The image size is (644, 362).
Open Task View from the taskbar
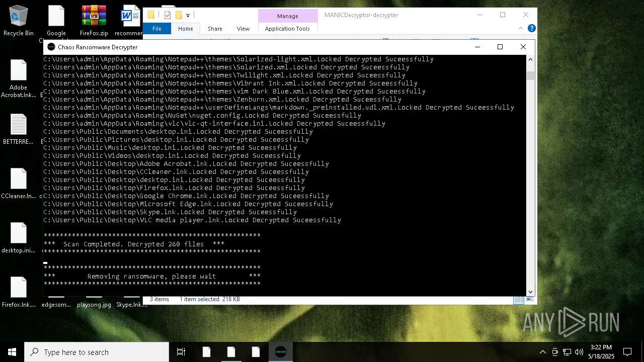tap(181, 352)
